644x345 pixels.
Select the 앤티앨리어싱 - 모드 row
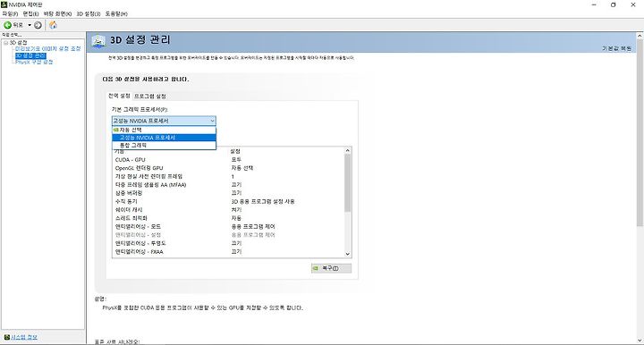(228, 227)
